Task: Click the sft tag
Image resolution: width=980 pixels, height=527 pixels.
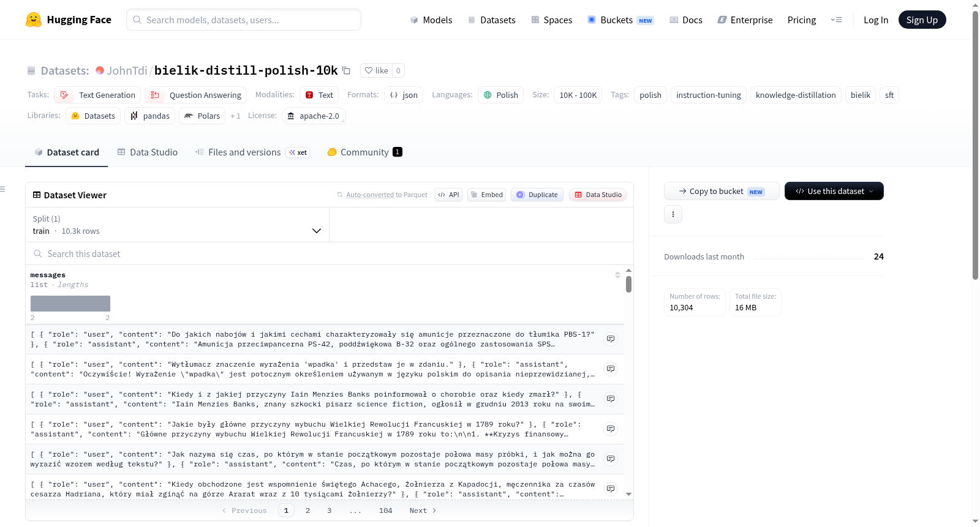Action: click(889, 95)
